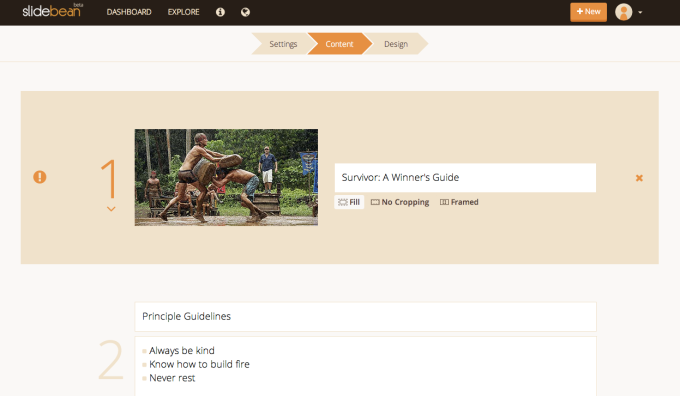Click the Slidebean beta logo
This screenshot has width=680, height=396.
52,10
